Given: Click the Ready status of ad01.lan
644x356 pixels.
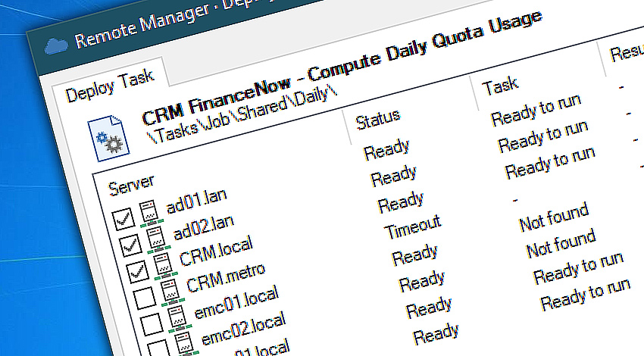Looking at the screenshot, I should [386, 149].
